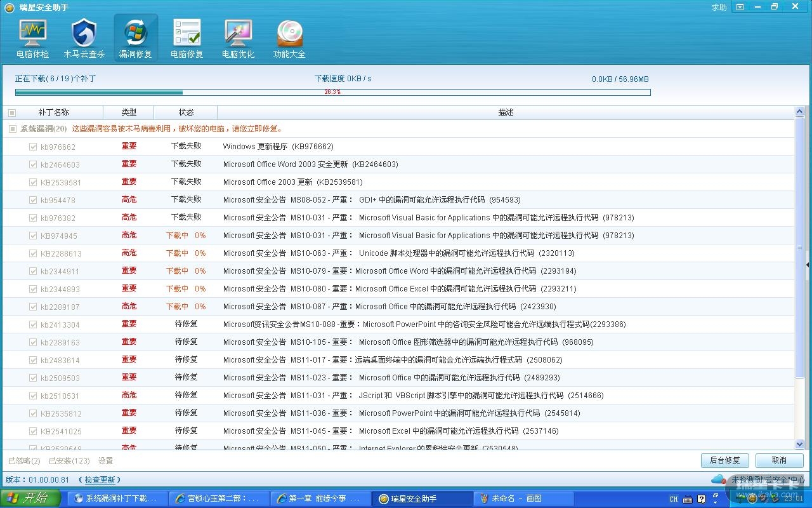Open the dropdown menu in title bar

pos(740,7)
